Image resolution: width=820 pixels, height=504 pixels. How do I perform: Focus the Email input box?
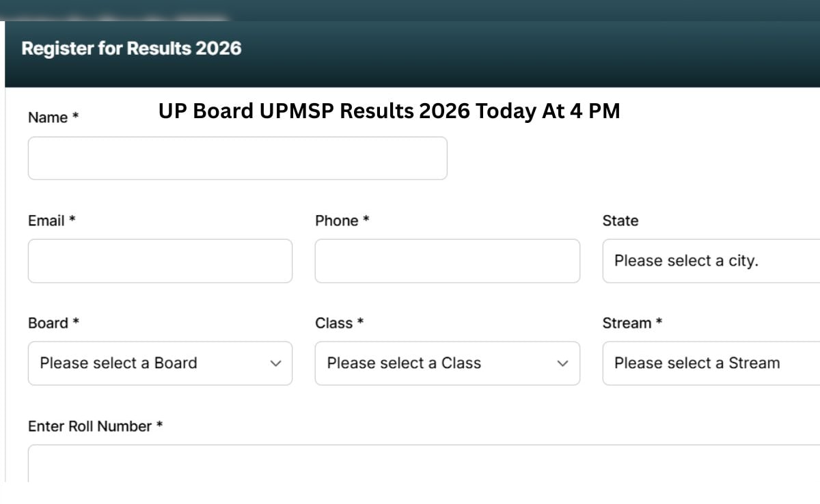160,261
